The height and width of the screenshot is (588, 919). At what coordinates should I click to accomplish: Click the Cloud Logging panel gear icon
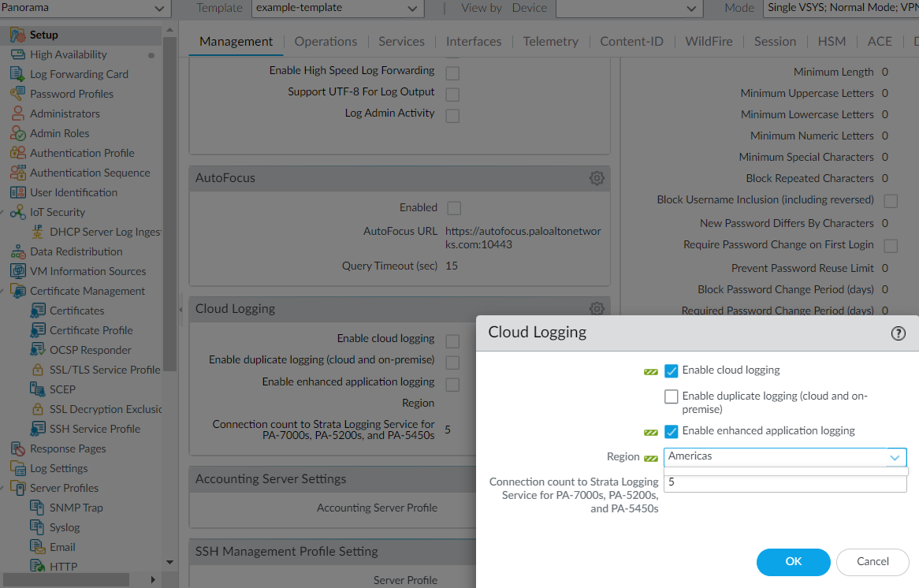pyautogui.click(x=597, y=308)
